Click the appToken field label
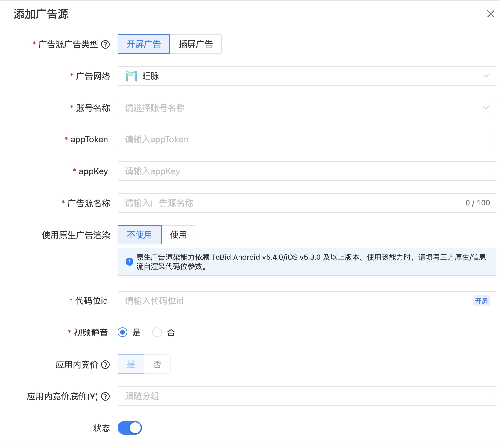The image size is (499, 448). (x=89, y=140)
